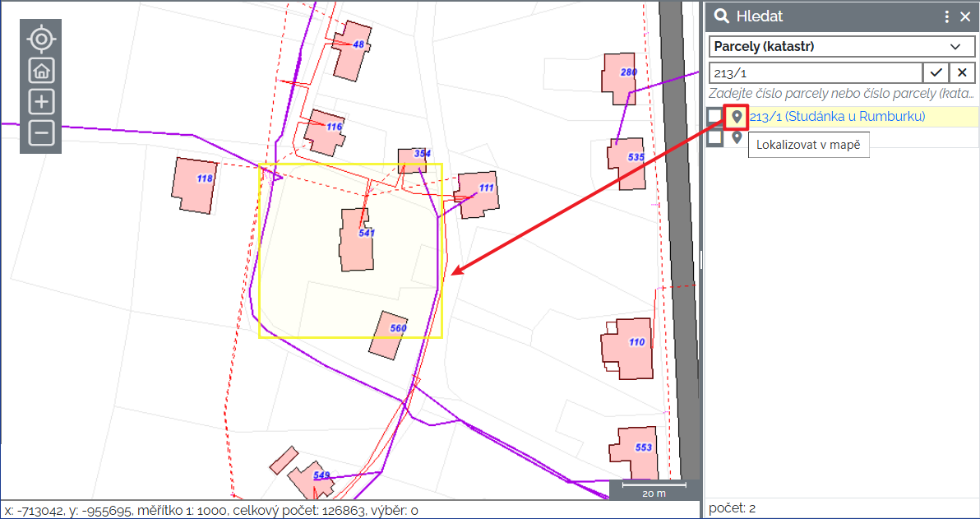980x519 pixels.
Task: Zoom in with the plus button
Action: (41, 101)
